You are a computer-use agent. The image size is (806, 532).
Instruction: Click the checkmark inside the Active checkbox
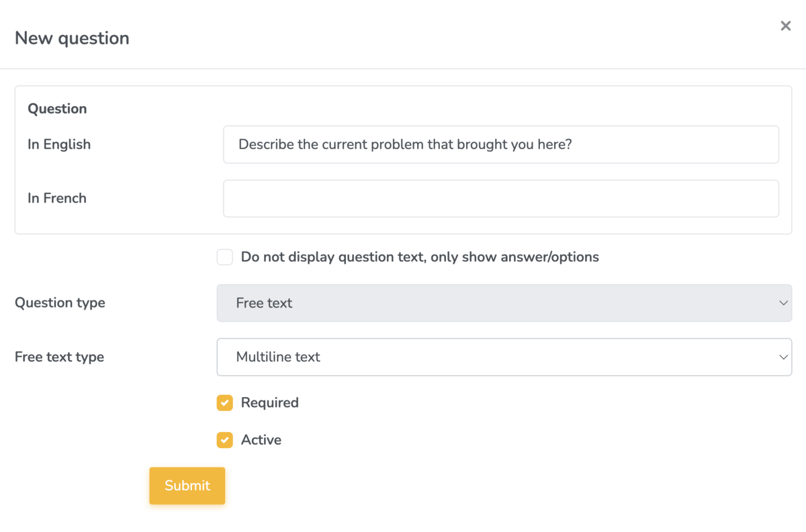pos(224,440)
